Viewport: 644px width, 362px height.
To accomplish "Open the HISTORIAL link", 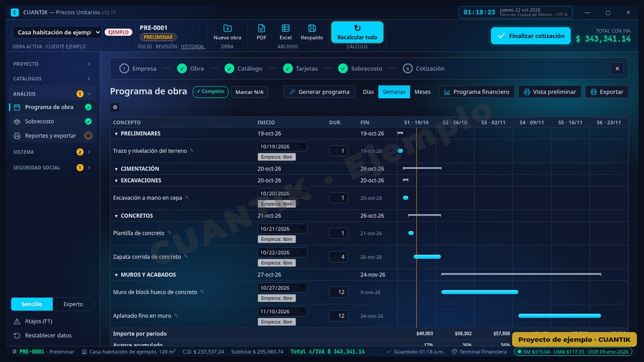I will 193,47.
